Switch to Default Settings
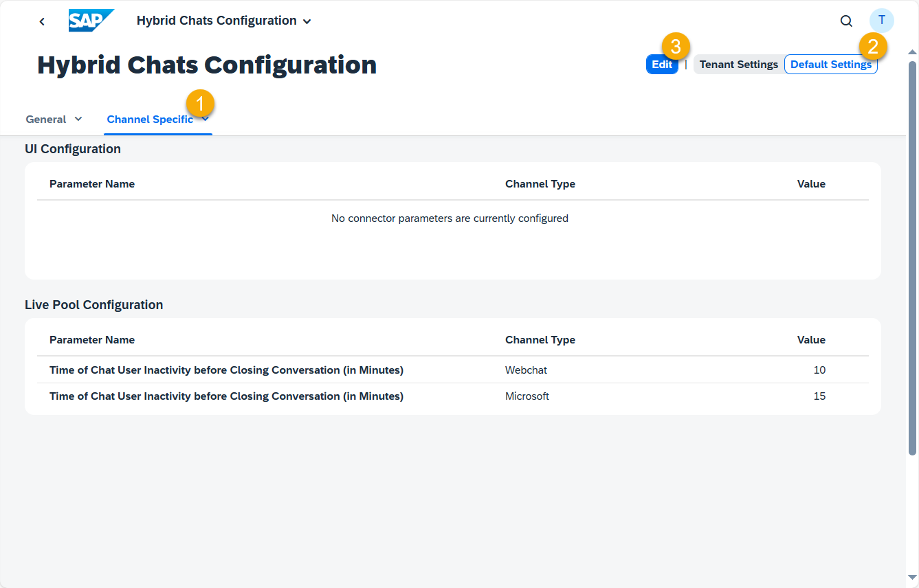 (x=831, y=65)
